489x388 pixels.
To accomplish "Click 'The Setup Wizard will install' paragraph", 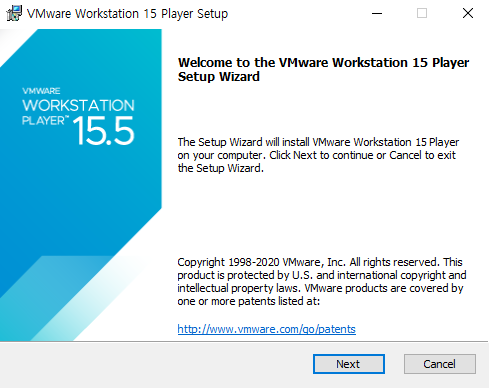I will 318,155.
